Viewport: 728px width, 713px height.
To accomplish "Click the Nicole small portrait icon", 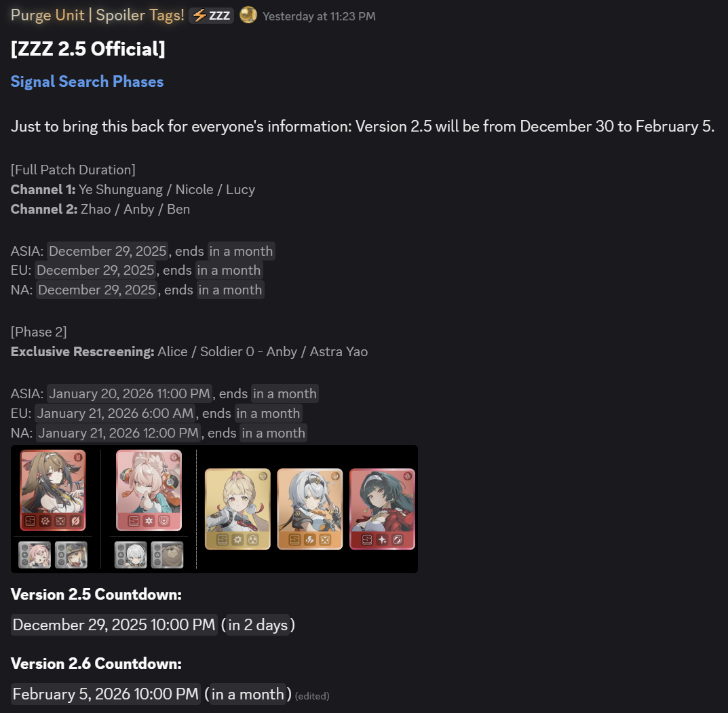I will pos(35,555).
